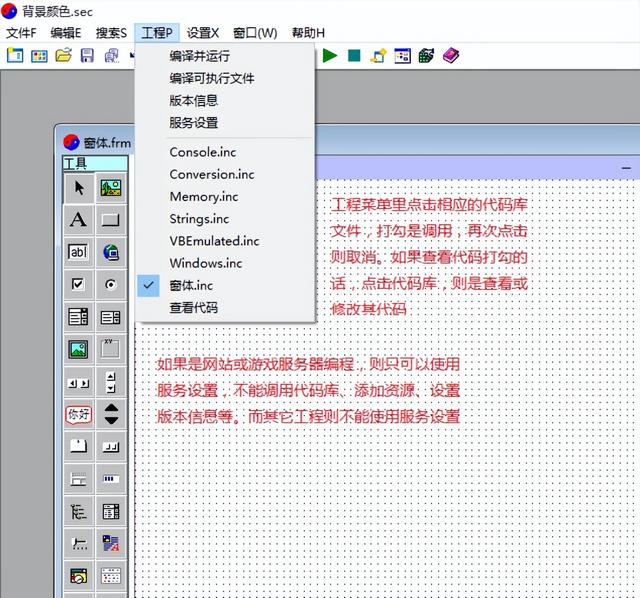Select the horizontal scrollbar tool

pos(79,382)
